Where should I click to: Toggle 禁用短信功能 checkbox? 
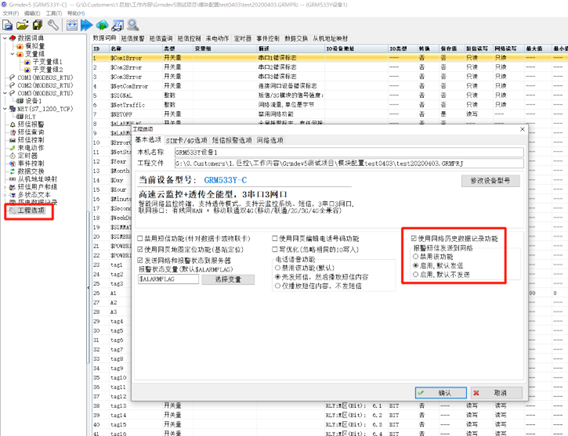pos(140,239)
